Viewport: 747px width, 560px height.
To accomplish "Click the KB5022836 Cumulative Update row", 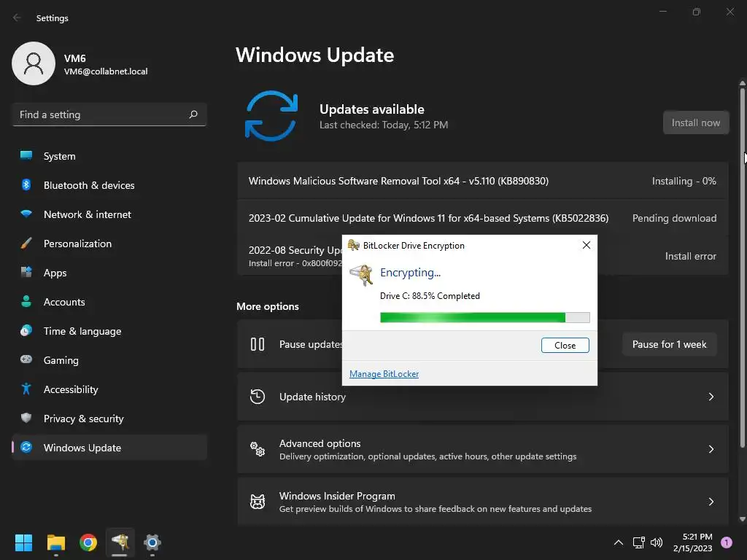I will (483, 218).
